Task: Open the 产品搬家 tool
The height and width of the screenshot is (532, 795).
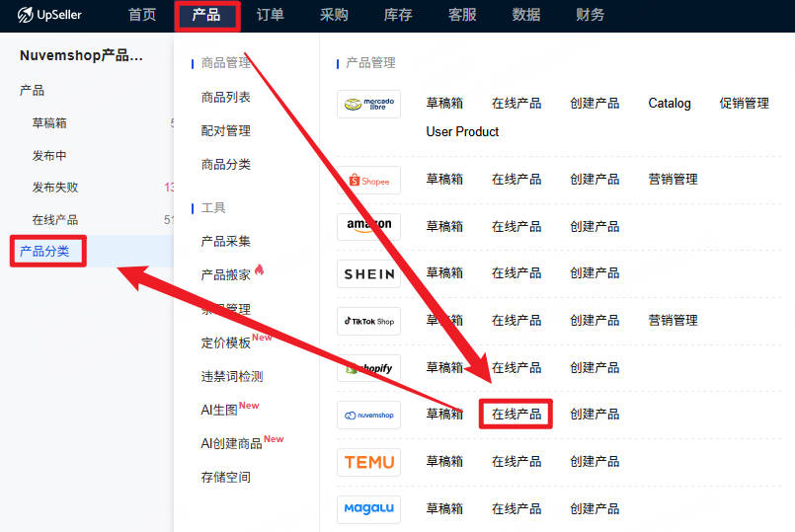Action: pos(225,275)
